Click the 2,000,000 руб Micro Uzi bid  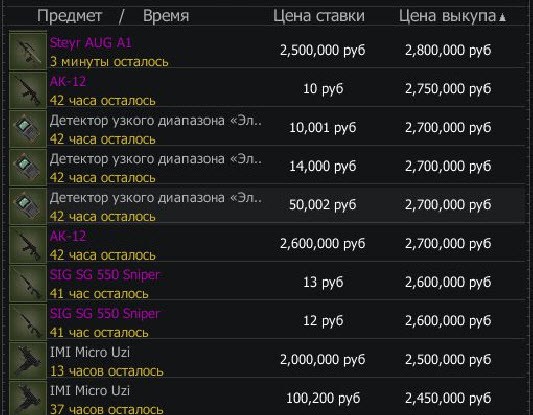[x=323, y=359]
